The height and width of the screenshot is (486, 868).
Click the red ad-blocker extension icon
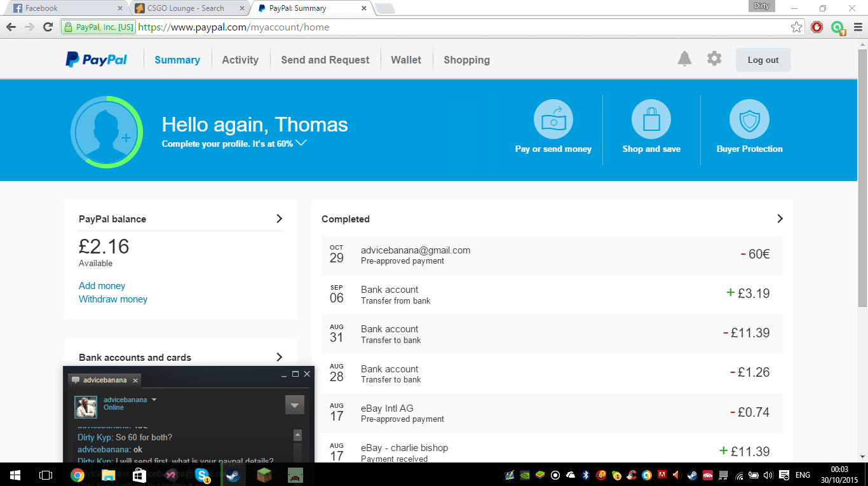click(817, 27)
